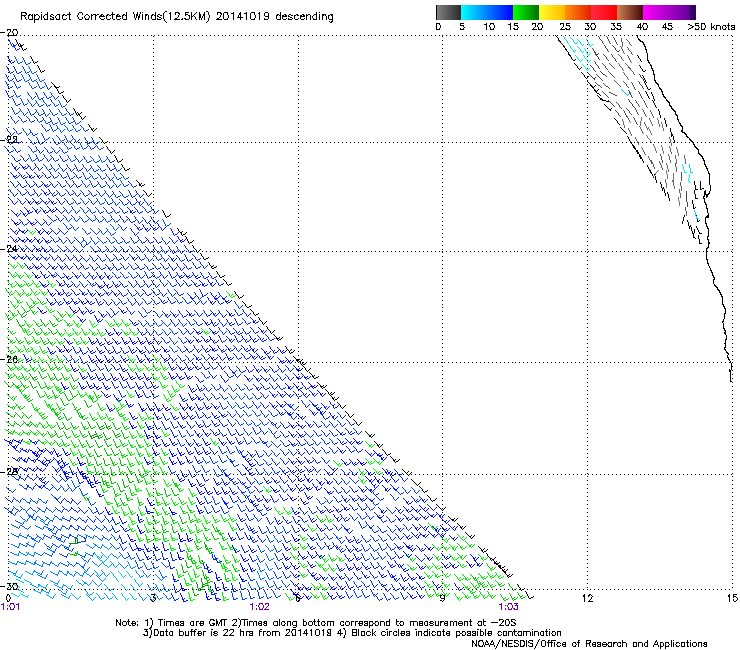Click the '9' longitude axis label
This screenshot has width=740, height=650.
[x=442, y=598]
